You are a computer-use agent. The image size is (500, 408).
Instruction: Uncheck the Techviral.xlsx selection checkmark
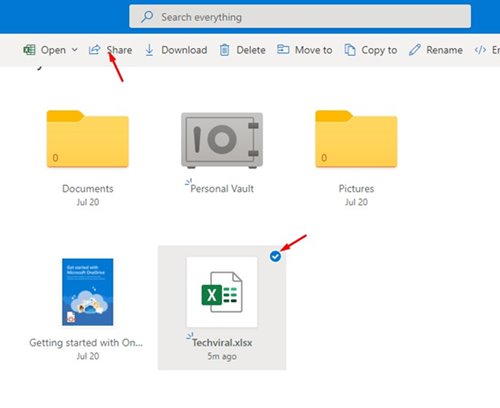[x=275, y=256]
